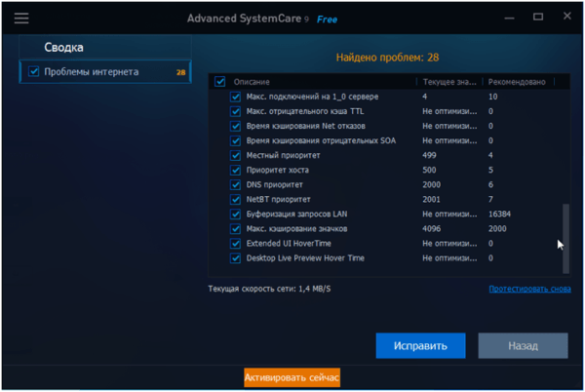Click the Исправить button
Screen dimensions: 585x392
[420, 346]
